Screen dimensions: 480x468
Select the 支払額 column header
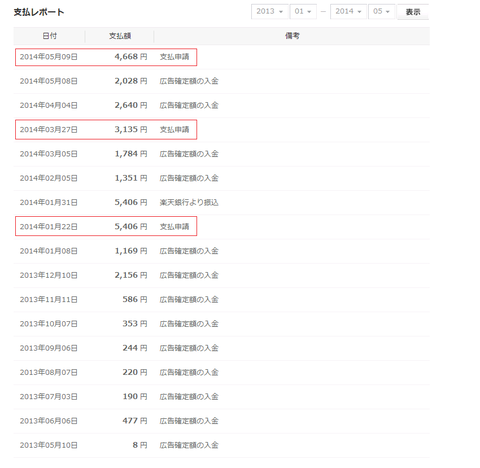pos(120,36)
